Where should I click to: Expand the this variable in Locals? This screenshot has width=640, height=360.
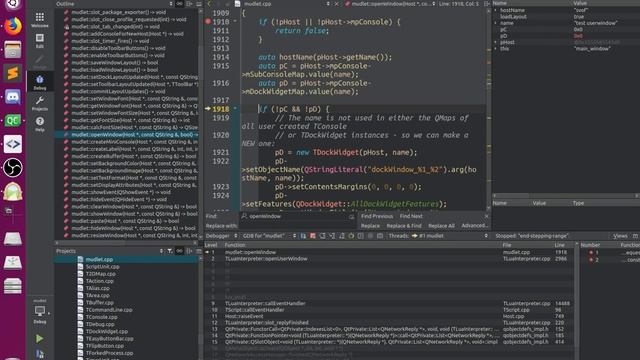(496, 49)
